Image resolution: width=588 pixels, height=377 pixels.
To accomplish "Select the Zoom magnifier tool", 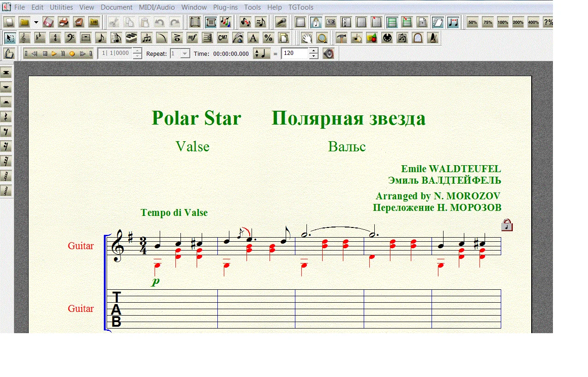I will pyautogui.click(x=322, y=37).
